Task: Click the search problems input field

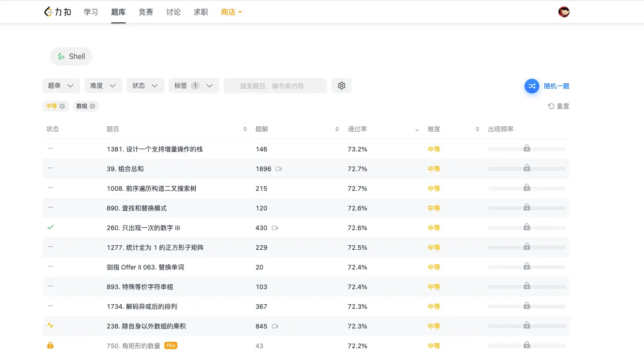Action: click(x=275, y=86)
